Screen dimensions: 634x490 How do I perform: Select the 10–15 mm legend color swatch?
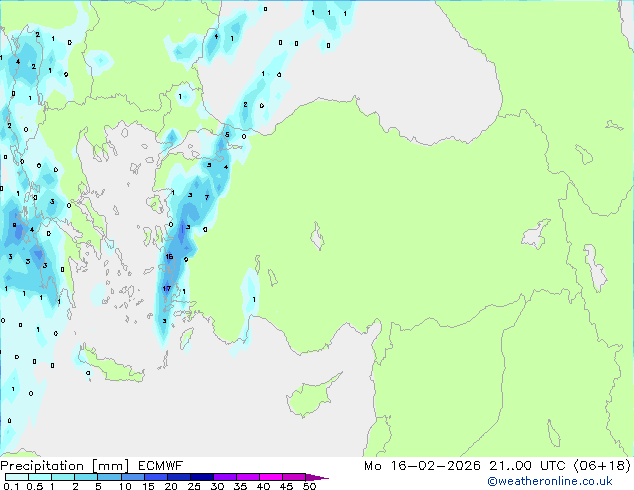click(132, 477)
